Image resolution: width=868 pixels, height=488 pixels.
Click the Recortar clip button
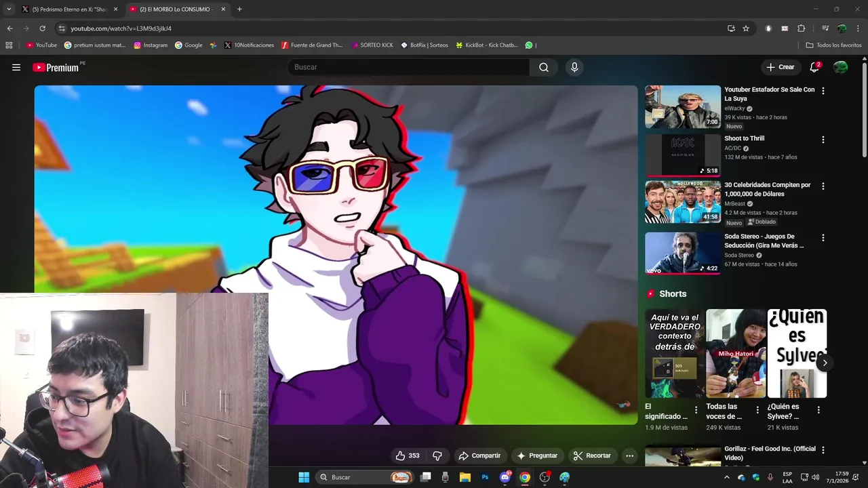tap(592, 455)
